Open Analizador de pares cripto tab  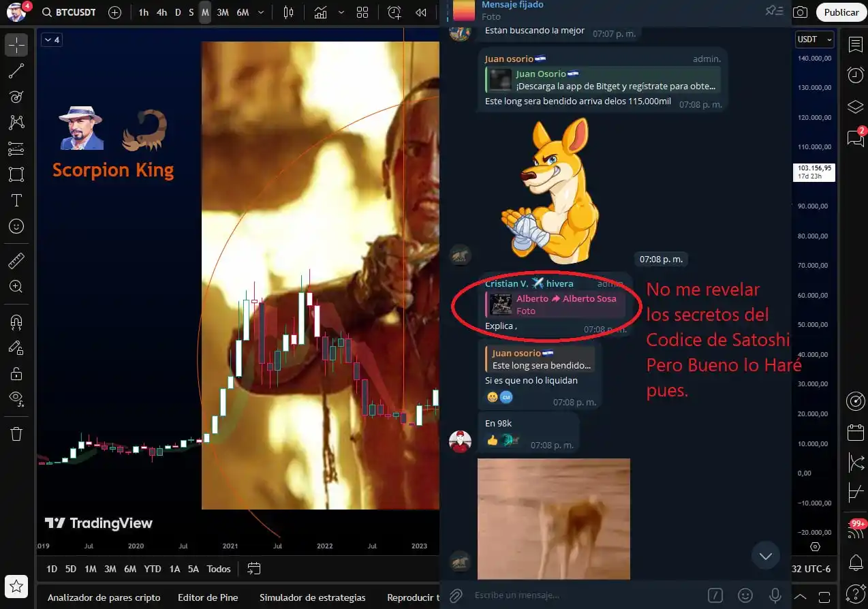point(104,597)
